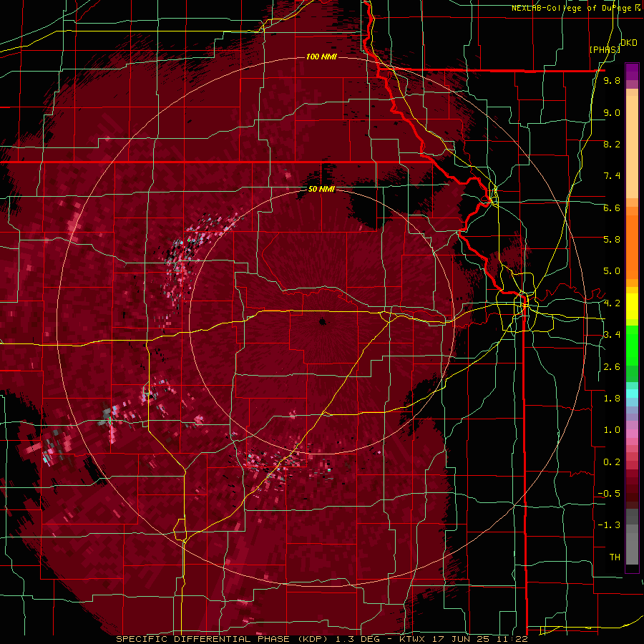Click the 0.2 value on color scale
This screenshot has width=644, height=644.
612,462
